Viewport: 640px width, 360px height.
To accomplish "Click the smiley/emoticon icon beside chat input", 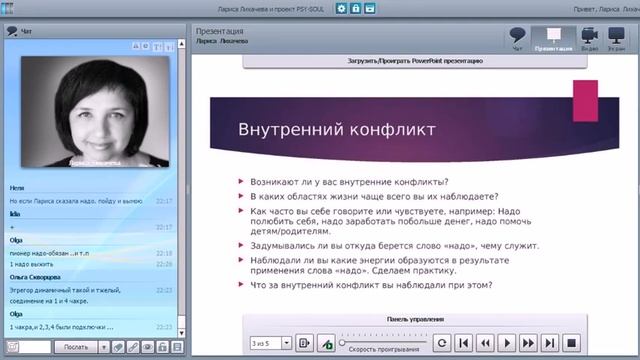I will [x=12, y=347].
